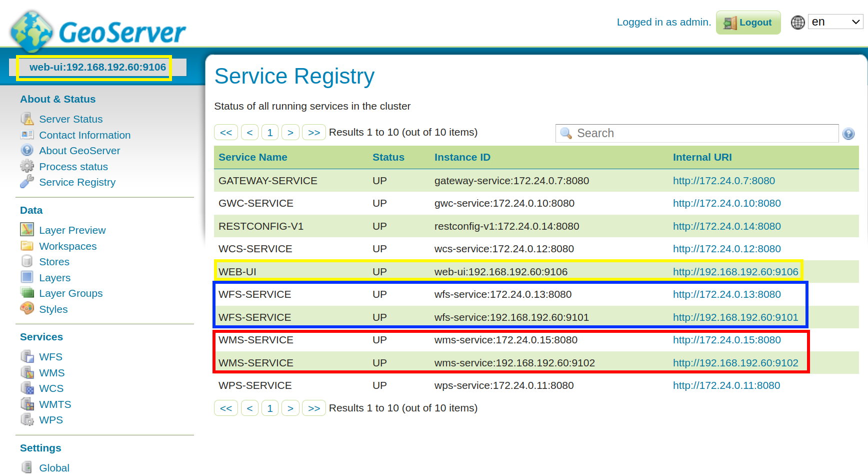This screenshot has height=474, width=868.
Task: Click the GeoServer globe logo
Action: click(x=31, y=32)
